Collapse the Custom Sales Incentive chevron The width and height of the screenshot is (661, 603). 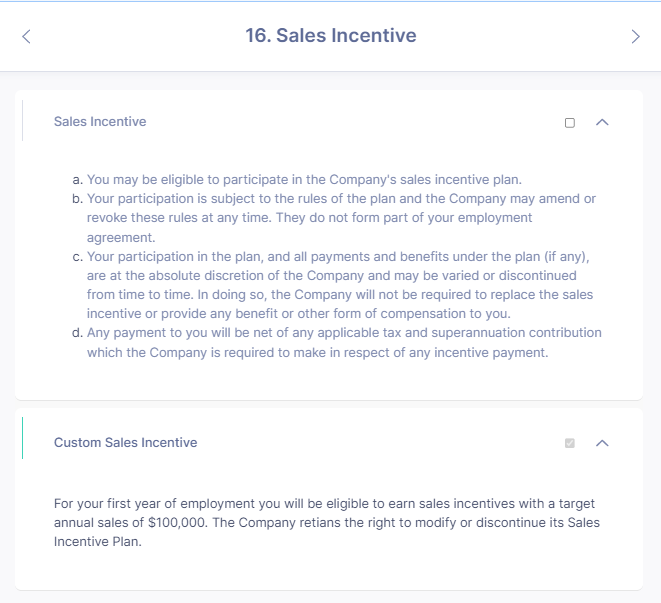click(x=602, y=443)
